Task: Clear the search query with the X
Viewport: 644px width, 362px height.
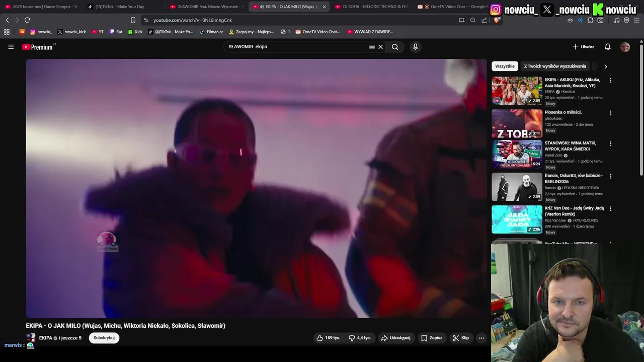Action: [380, 47]
